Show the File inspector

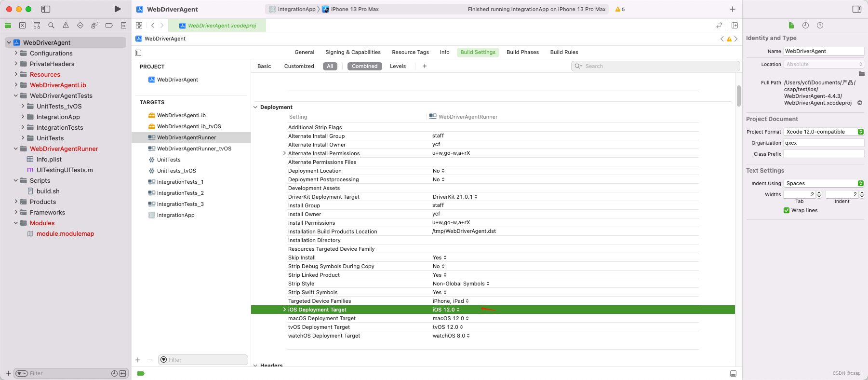tap(791, 26)
